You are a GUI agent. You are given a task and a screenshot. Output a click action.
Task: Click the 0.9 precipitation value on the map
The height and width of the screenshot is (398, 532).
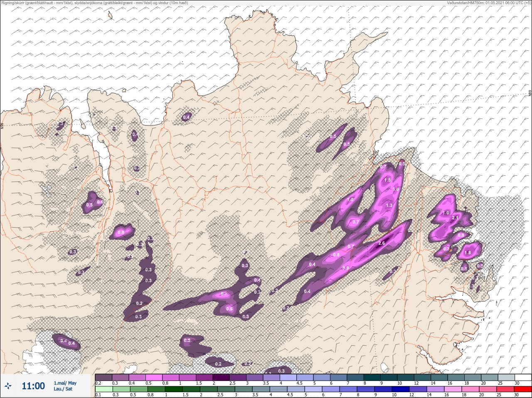pyautogui.click(x=346, y=268)
